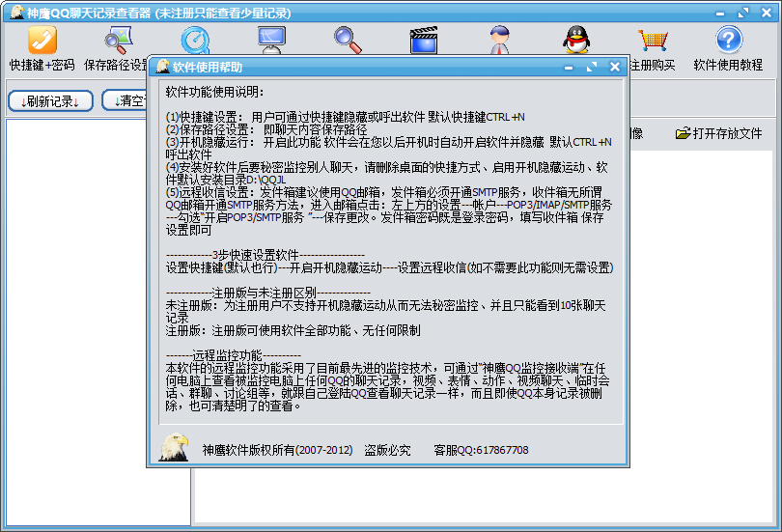Click the film clapperboard toolbar icon
The image size is (782, 532).
tap(424, 40)
